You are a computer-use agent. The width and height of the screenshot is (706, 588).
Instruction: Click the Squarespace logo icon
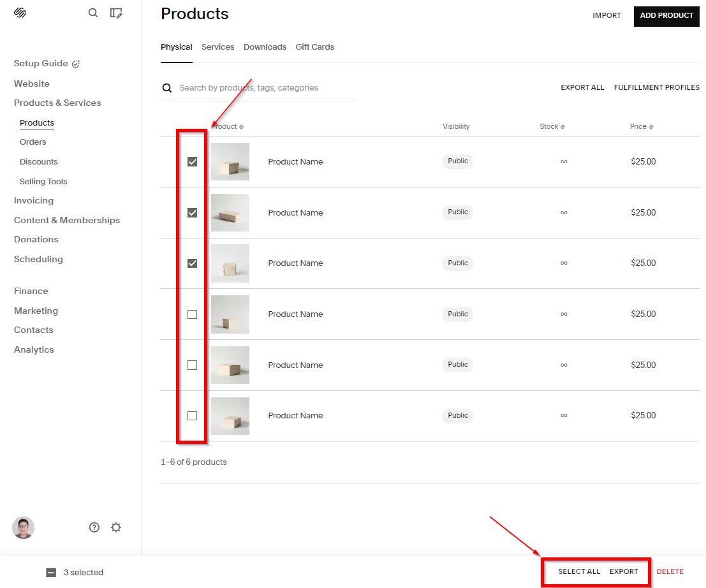(x=20, y=13)
